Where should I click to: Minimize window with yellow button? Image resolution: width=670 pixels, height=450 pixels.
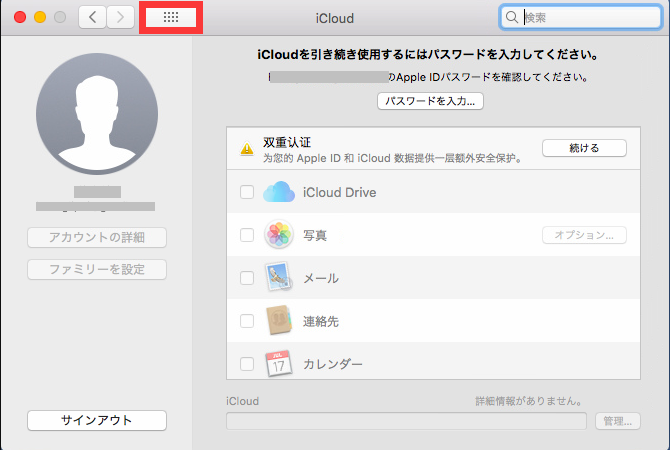[x=40, y=17]
